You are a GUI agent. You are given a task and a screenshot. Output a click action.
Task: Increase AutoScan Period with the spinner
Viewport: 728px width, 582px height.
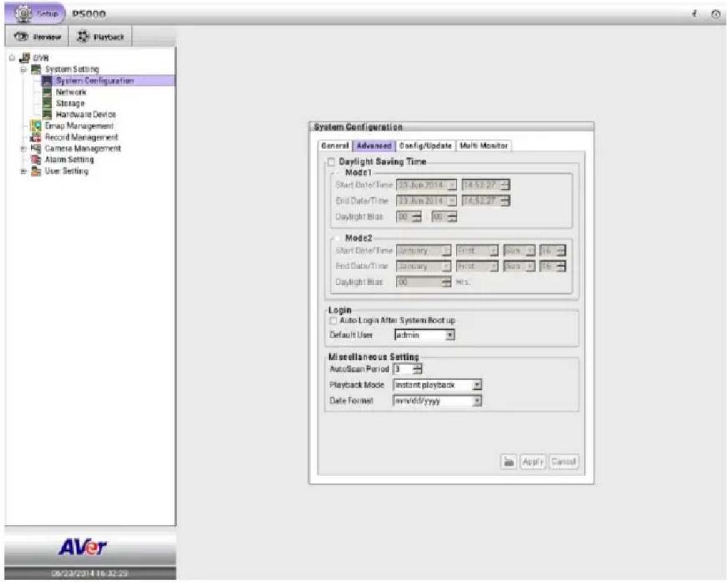click(x=418, y=366)
